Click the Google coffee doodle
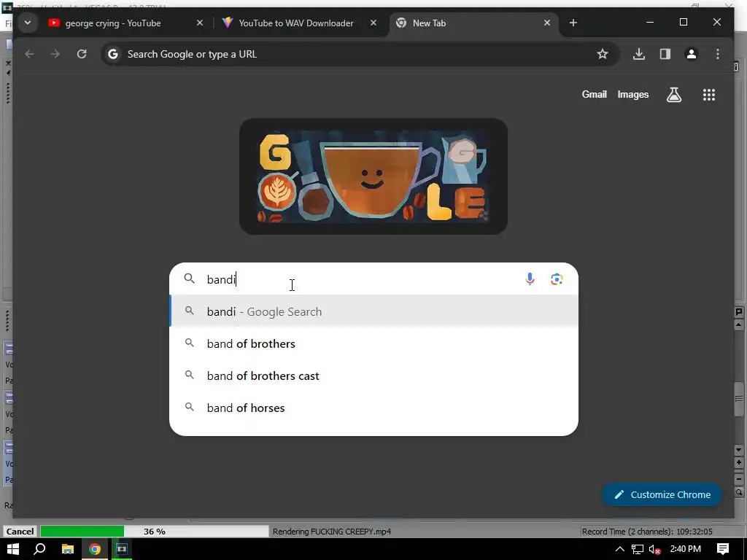747x560 pixels. 373,176
